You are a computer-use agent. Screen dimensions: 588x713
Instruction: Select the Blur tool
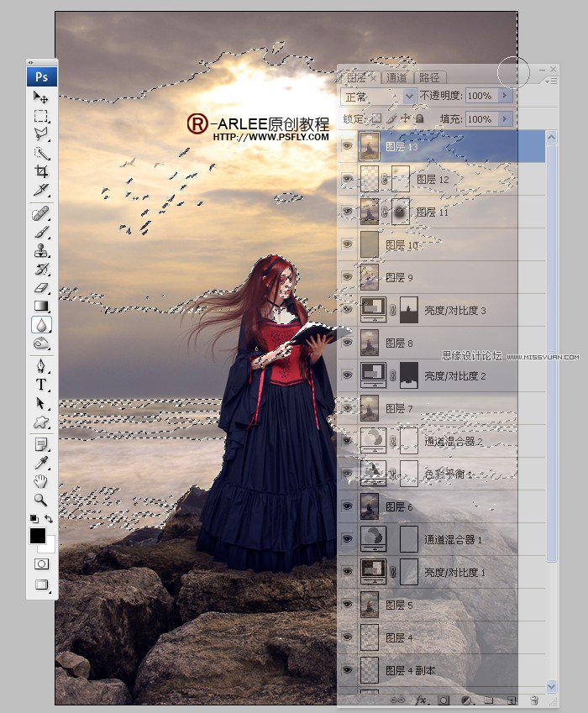coord(41,325)
